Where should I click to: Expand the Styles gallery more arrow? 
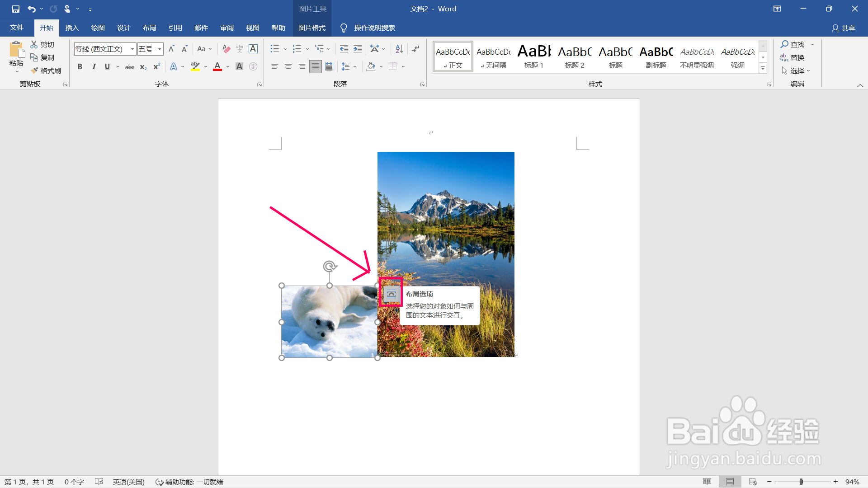tap(763, 69)
